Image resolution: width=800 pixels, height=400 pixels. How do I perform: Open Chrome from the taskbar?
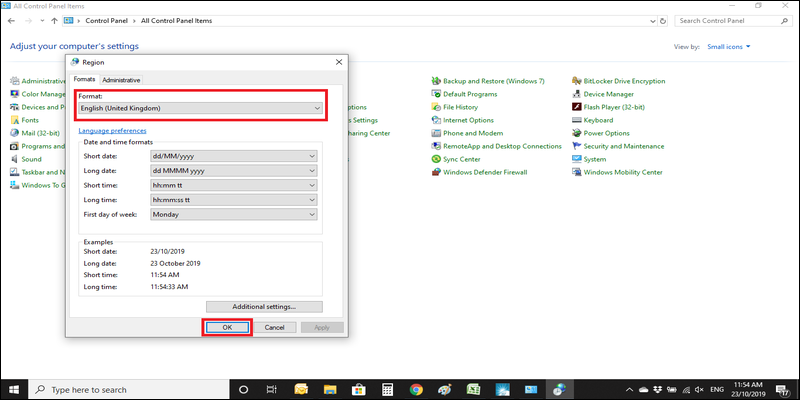coord(416,389)
